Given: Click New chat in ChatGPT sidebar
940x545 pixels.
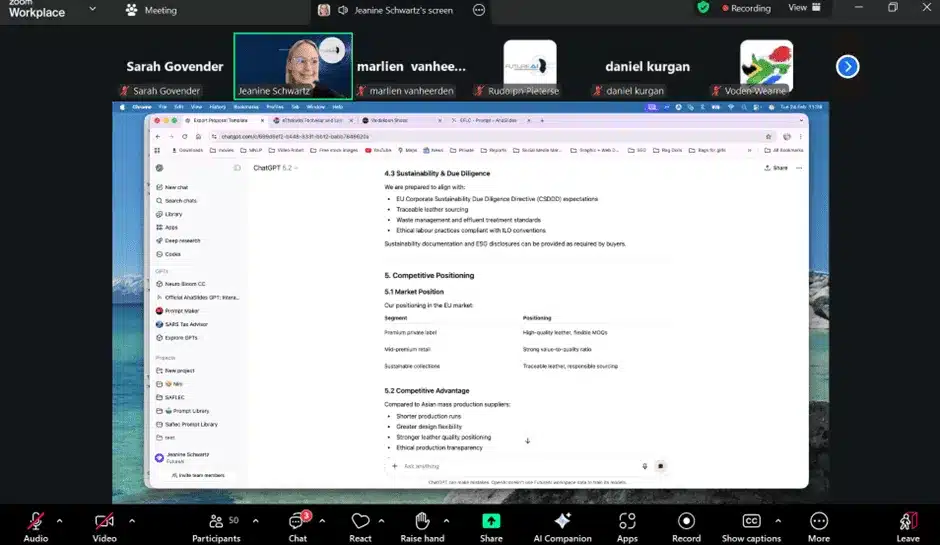Looking at the screenshot, I should [x=173, y=187].
